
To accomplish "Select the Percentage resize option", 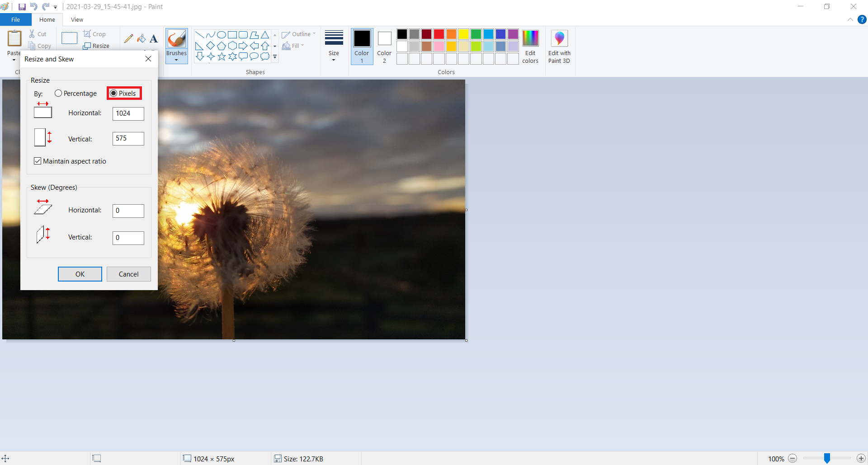I will pos(58,93).
